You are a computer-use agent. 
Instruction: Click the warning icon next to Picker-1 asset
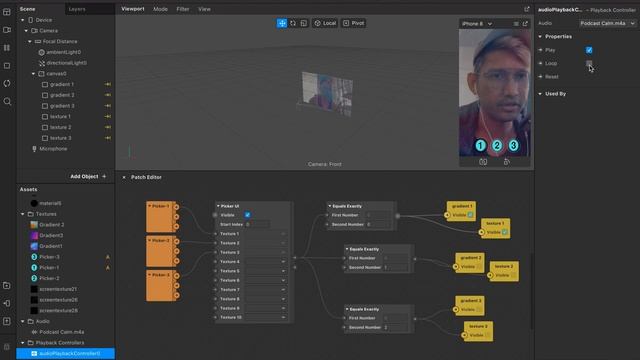tap(108, 268)
